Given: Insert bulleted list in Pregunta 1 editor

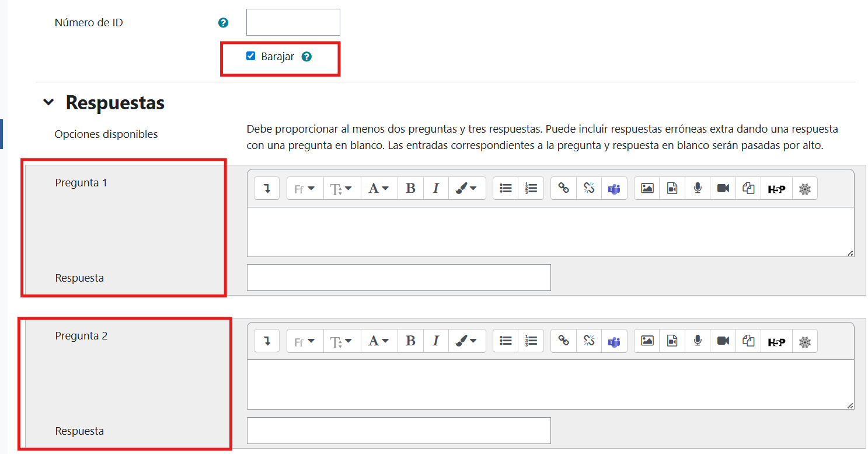Looking at the screenshot, I should (x=506, y=188).
